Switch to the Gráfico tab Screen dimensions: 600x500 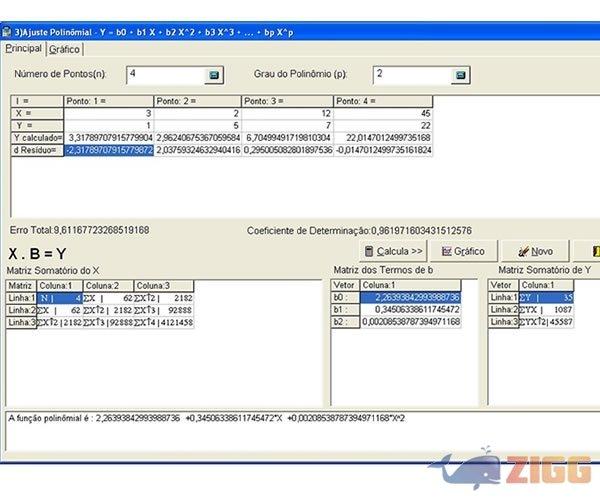click(65, 48)
